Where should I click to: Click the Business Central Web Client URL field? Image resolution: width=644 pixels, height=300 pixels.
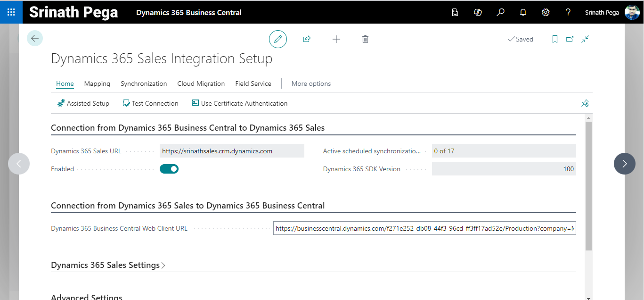point(424,228)
